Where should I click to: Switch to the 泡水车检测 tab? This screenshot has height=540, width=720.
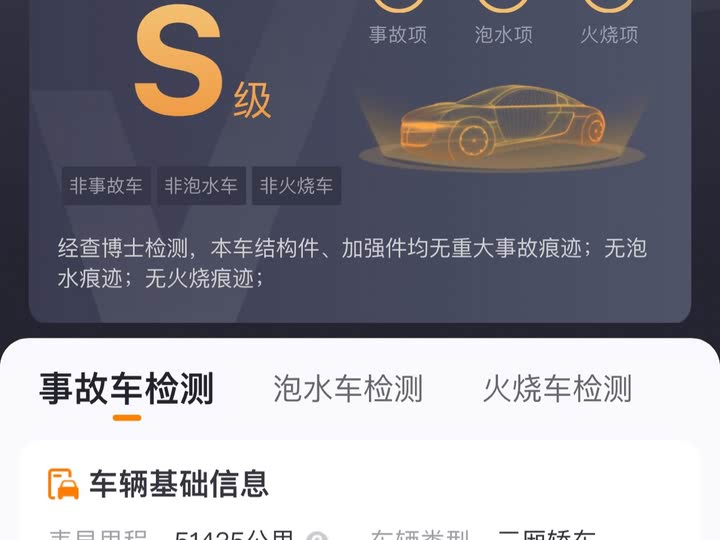click(x=348, y=388)
